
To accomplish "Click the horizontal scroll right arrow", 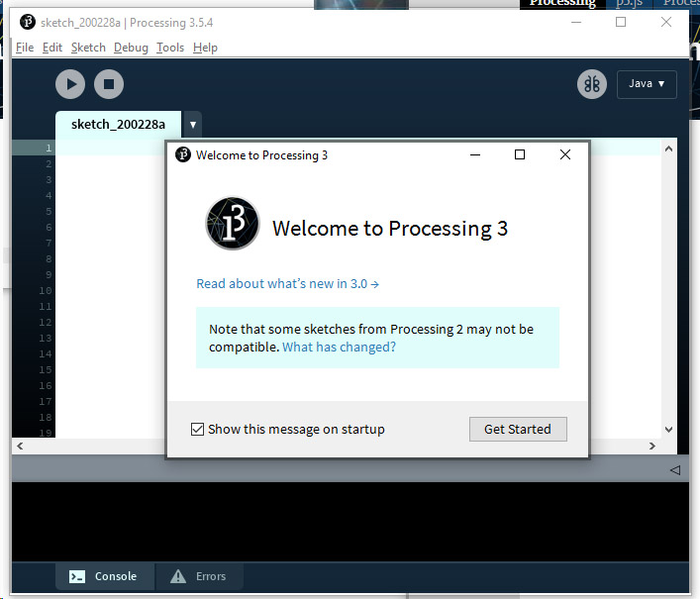I will (x=652, y=446).
